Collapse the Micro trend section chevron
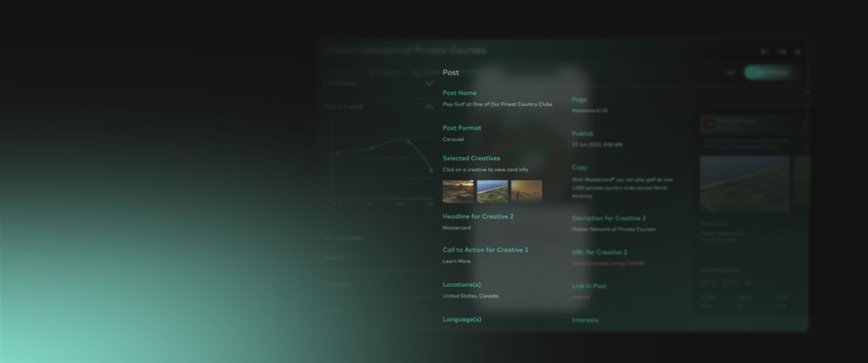 point(429,107)
